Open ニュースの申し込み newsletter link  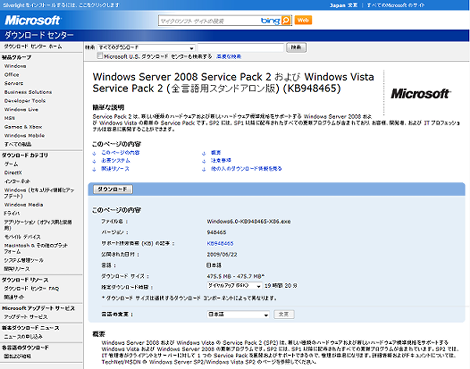pos(23,337)
